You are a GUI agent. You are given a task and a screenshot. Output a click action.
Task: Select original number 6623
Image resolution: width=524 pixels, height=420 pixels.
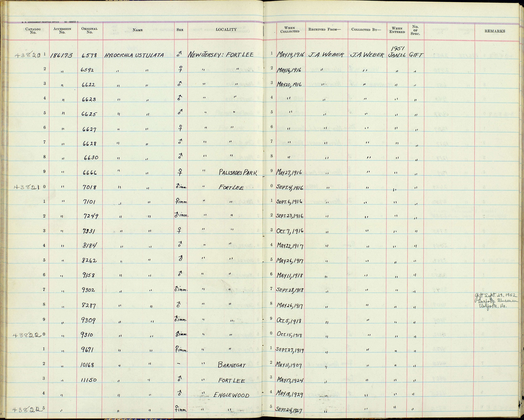[89, 99]
